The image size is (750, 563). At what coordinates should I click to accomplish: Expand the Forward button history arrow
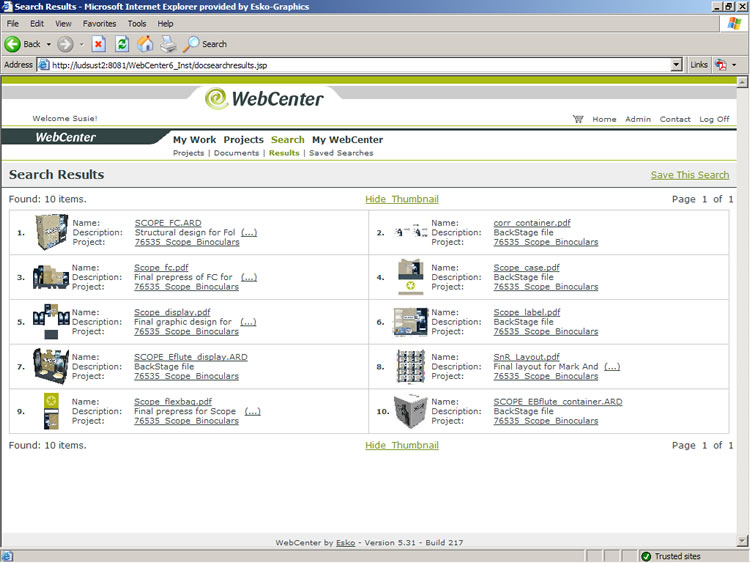click(x=81, y=44)
